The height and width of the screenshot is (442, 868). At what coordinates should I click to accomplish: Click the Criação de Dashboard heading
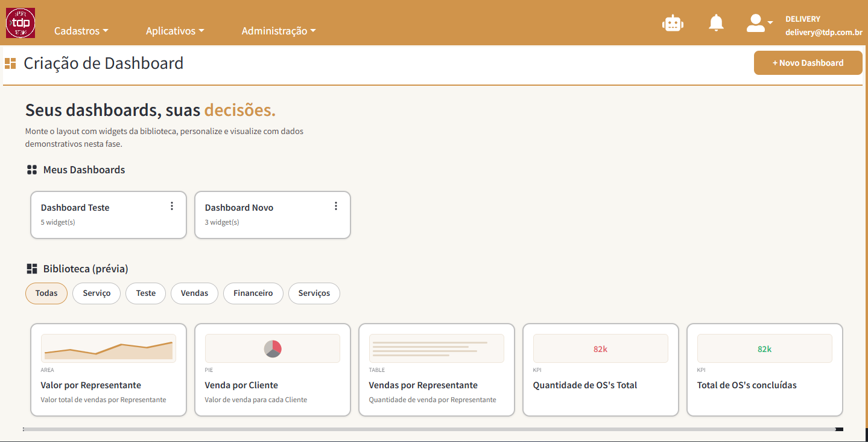tap(104, 63)
